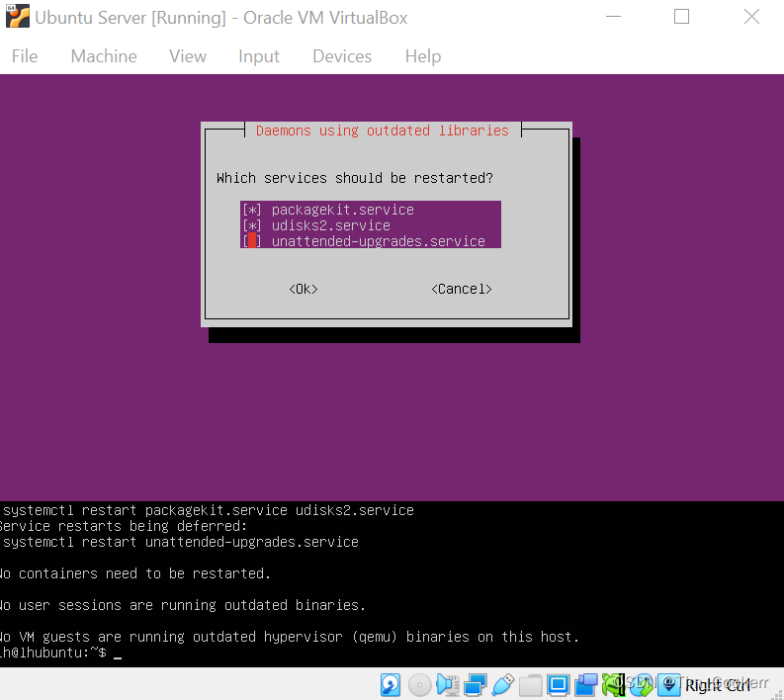Click the "No containers need to be restarted." line
This screenshot has height=700, width=784.
(135, 573)
